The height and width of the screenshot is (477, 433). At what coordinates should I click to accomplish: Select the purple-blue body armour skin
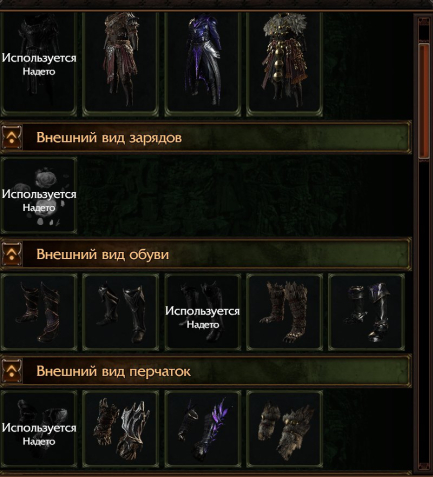click(x=203, y=64)
